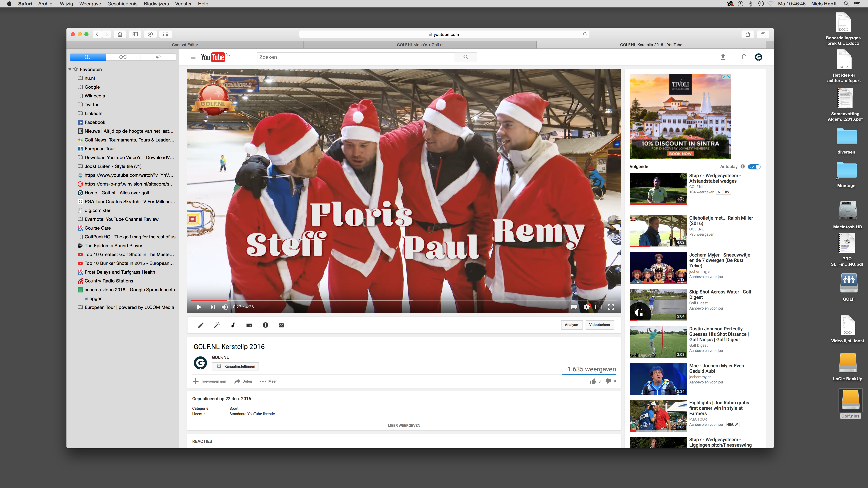Click the Zoeken search field
The image size is (868, 488).
pos(356,57)
